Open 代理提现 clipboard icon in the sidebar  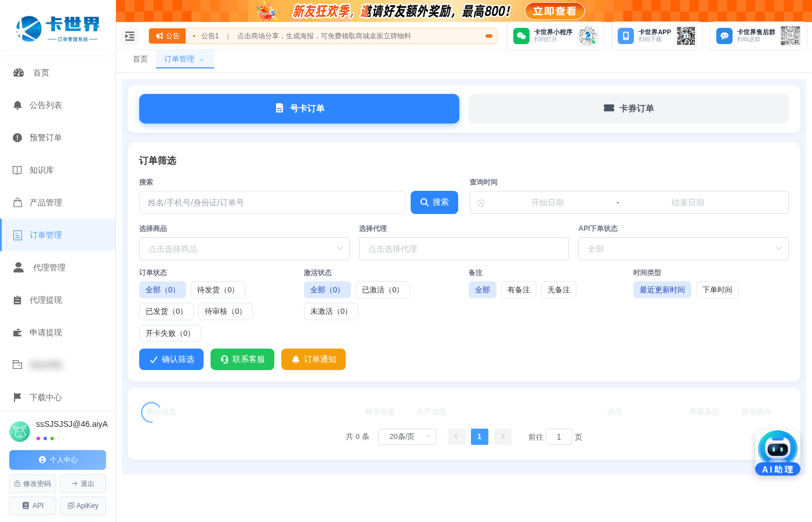tap(17, 300)
